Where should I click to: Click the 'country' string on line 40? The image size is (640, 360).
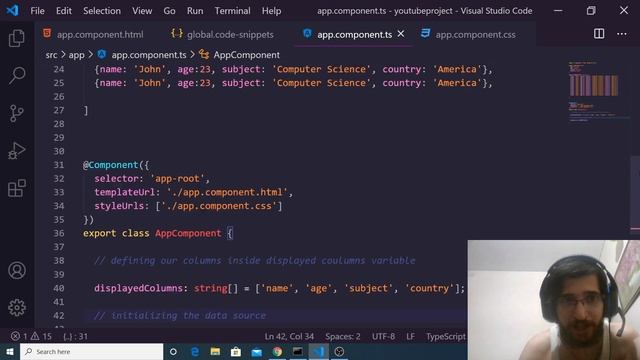coord(429,288)
